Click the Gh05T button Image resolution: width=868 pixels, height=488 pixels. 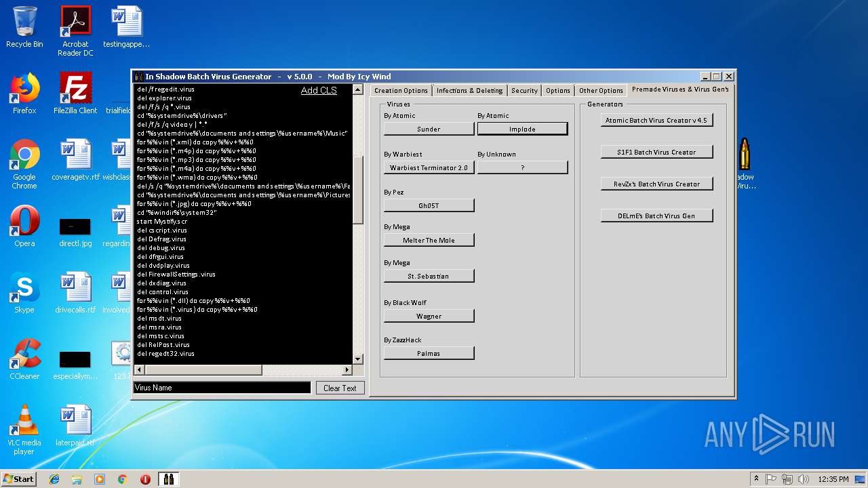coord(429,205)
